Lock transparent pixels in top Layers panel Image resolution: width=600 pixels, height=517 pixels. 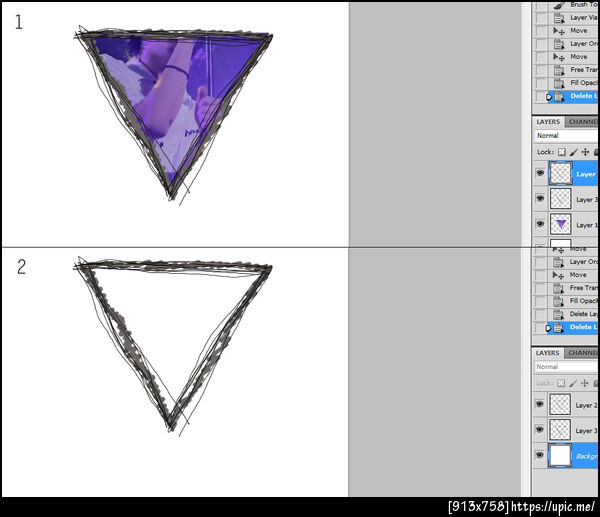tap(561, 152)
